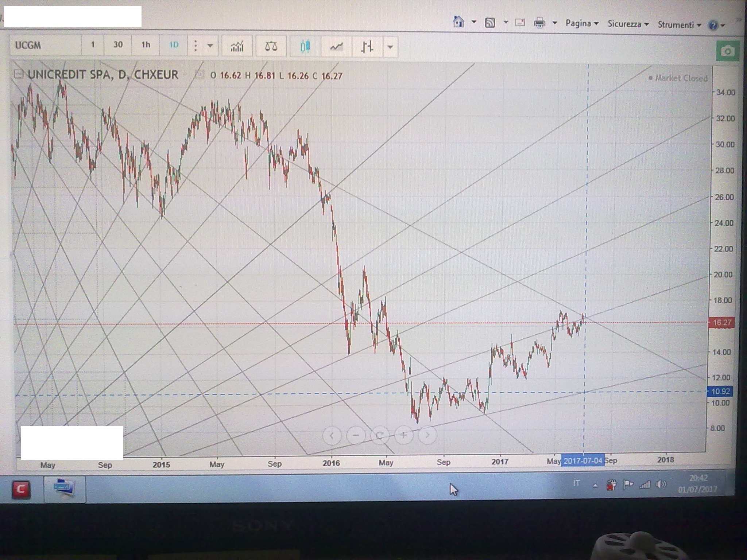Collapse the UNICREDIT SPA legend toggle
The width and height of the screenshot is (747, 560).
tap(18, 75)
